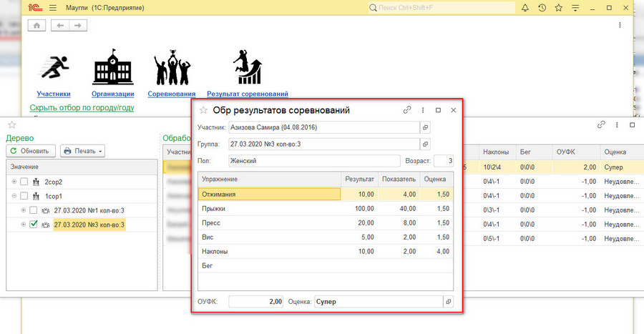The width and height of the screenshot is (644, 334).
Task: Add dialog to favorites with star icon
Action: (x=203, y=110)
